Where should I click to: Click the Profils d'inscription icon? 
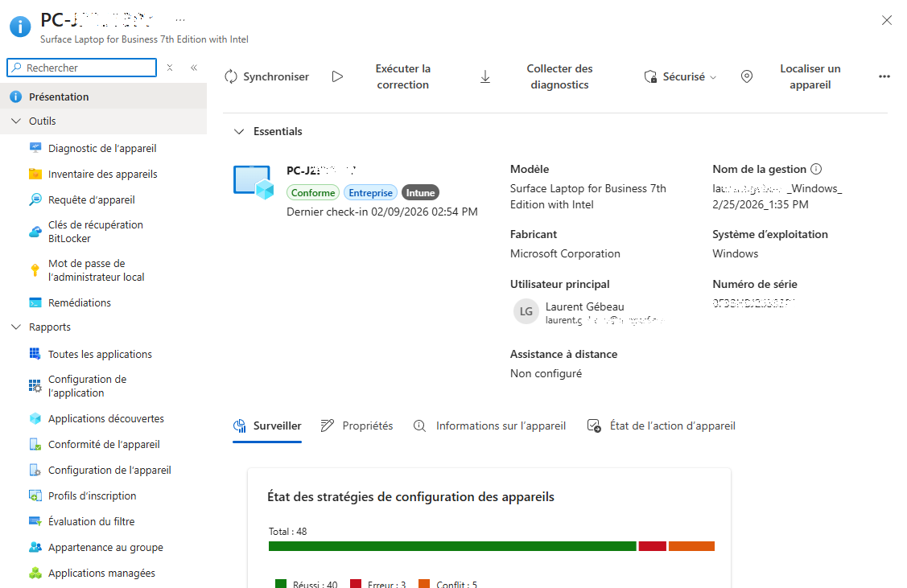[x=35, y=495]
